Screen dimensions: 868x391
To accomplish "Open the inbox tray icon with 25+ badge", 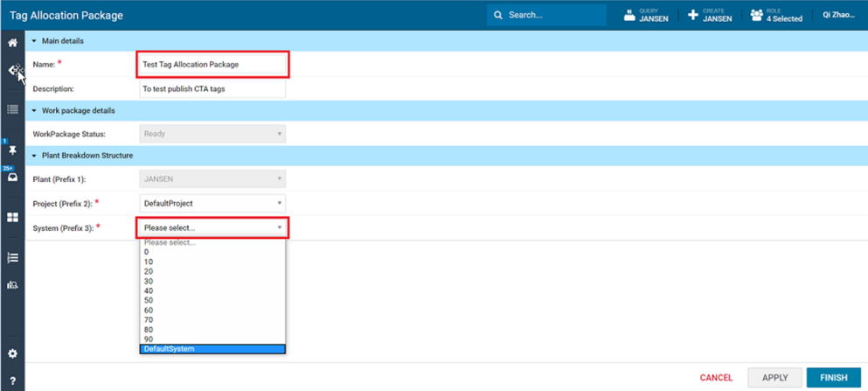I will point(12,178).
